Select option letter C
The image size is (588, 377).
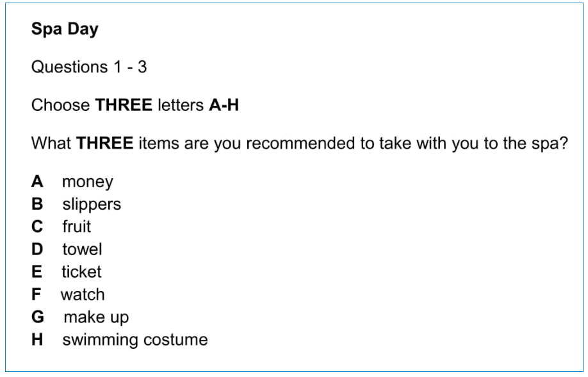click(38, 227)
